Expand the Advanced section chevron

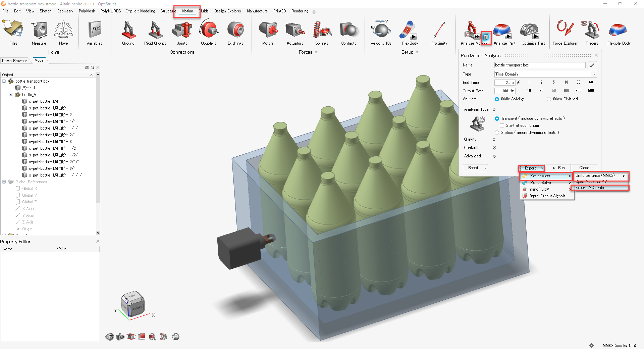click(x=494, y=156)
